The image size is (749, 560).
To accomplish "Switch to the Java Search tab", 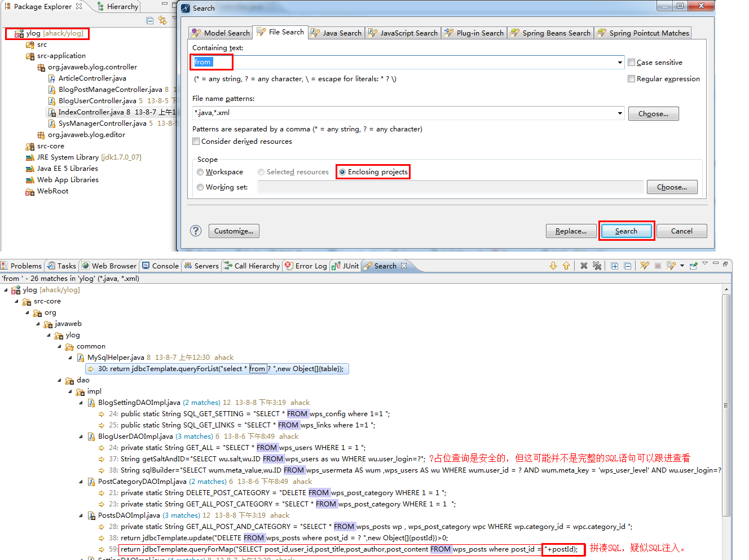I will click(x=336, y=33).
